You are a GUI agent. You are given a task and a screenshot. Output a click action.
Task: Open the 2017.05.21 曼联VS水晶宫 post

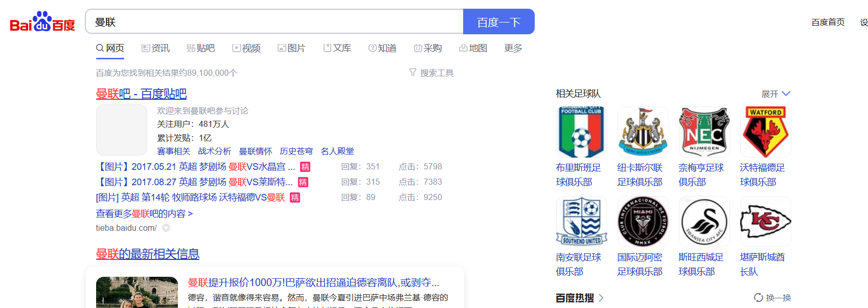(x=195, y=167)
